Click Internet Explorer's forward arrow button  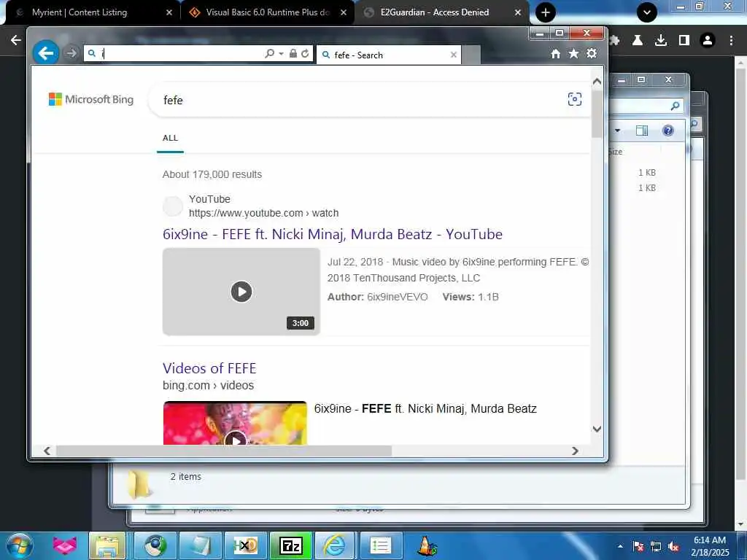pos(71,53)
